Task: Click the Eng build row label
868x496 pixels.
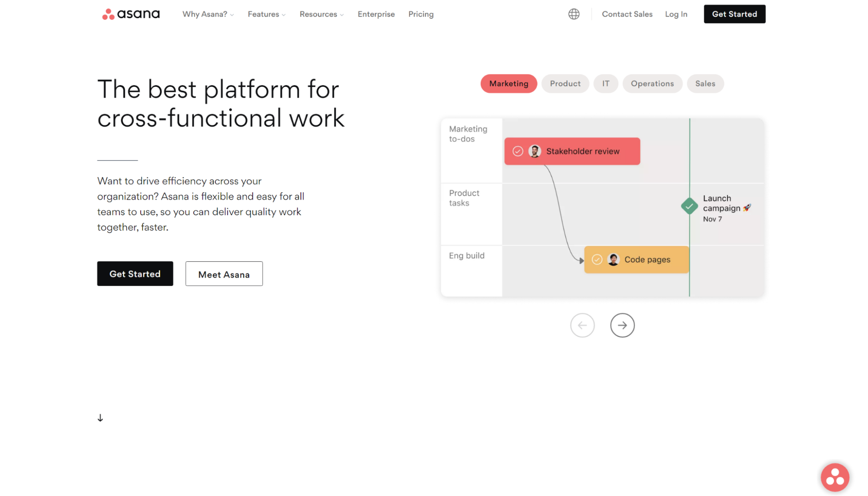Action: pyautogui.click(x=466, y=256)
